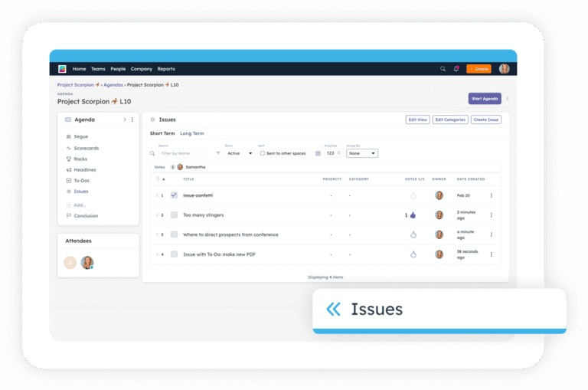Click the orange Create button
This screenshot has height=390, width=588.
[479, 69]
